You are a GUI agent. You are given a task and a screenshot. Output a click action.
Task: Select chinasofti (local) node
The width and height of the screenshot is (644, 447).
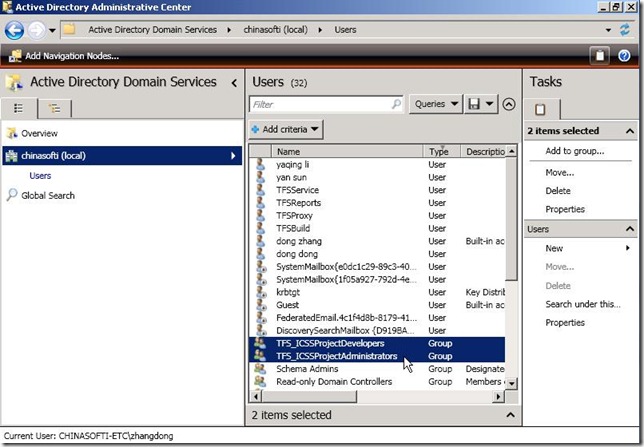point(122,156)
